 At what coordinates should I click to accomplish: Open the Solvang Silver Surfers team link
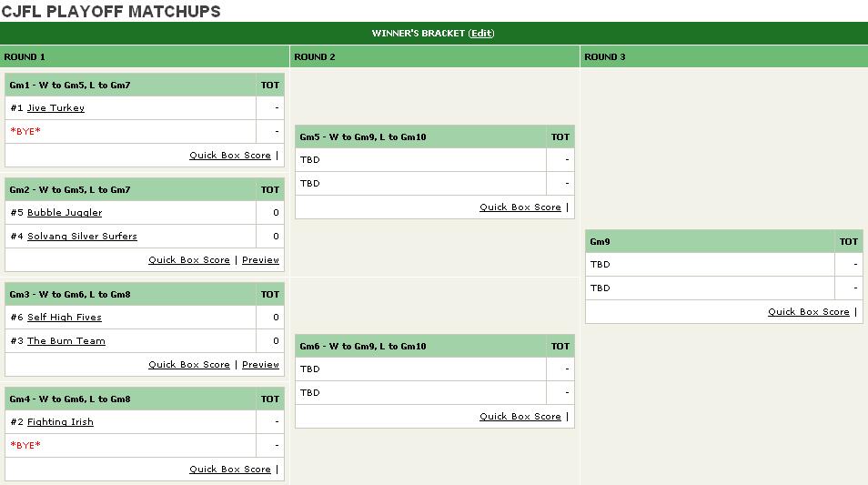82,236
